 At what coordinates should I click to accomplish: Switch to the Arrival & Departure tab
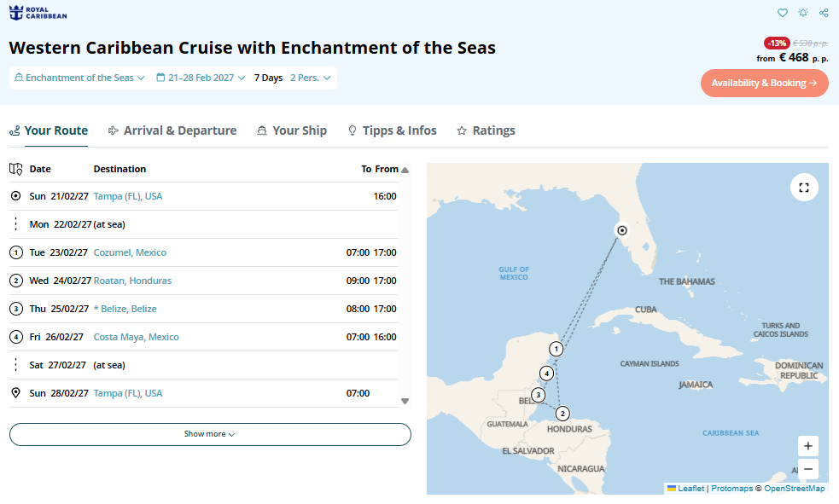coord(172,130)
